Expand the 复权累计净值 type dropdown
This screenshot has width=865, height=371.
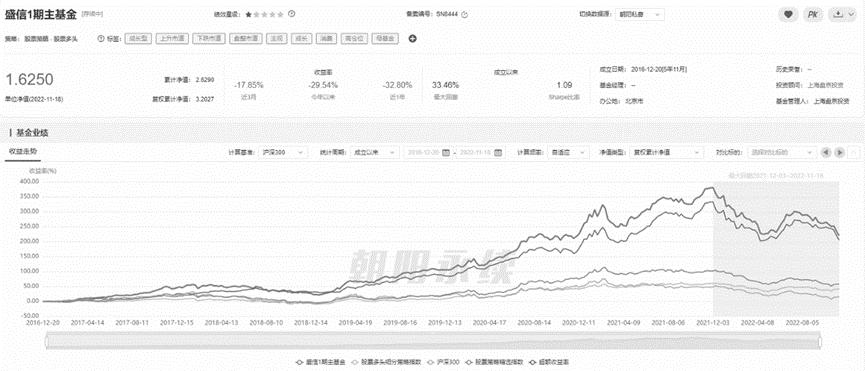(667, 152)
